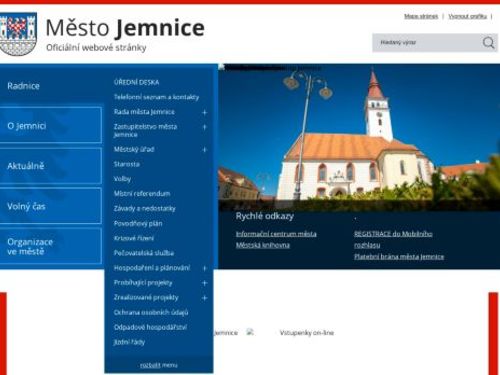
Task: Expand Probíhající projekty plus sign
Action: click(x=205, y=283)
